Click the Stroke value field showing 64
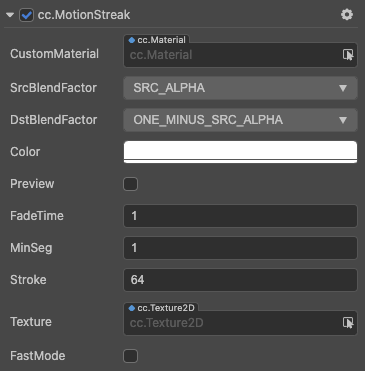Image resolution: width=365 pixels, height=371 pixels. 240,280
